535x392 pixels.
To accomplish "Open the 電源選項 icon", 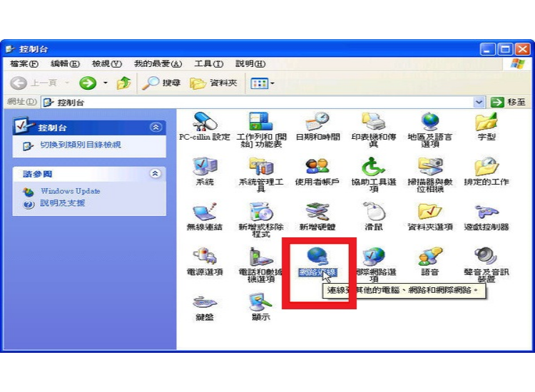I will tap(204, 259).
